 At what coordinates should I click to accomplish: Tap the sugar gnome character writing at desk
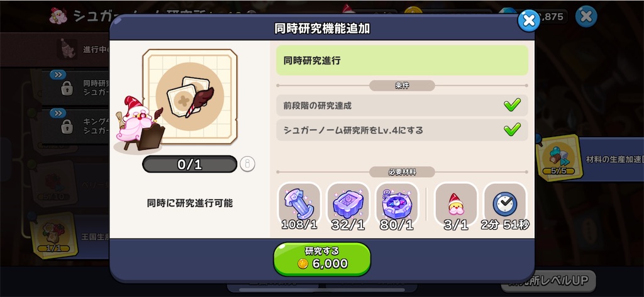140,125
